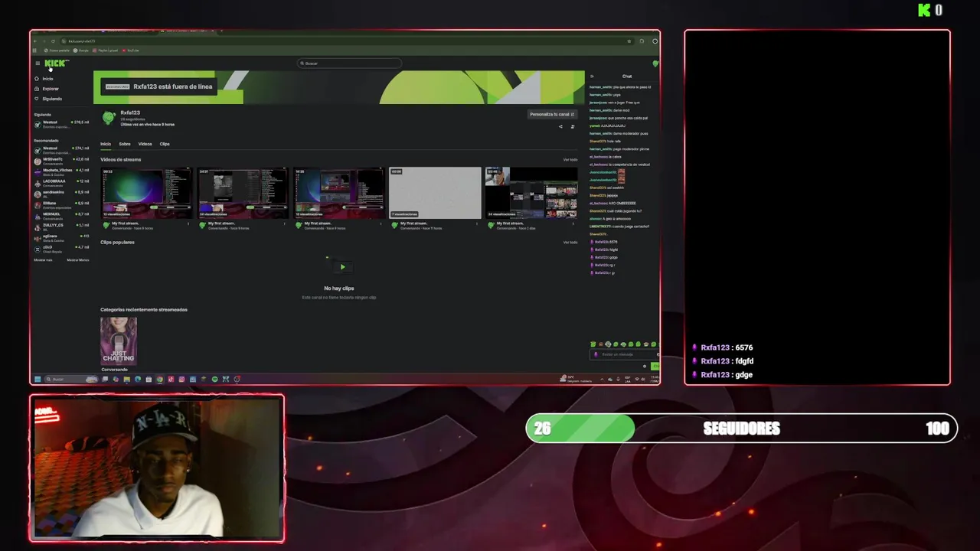The width and height of the screenshot is (980, 551).
Task: Click the green chat send button
Action: [x=655, y=367]
